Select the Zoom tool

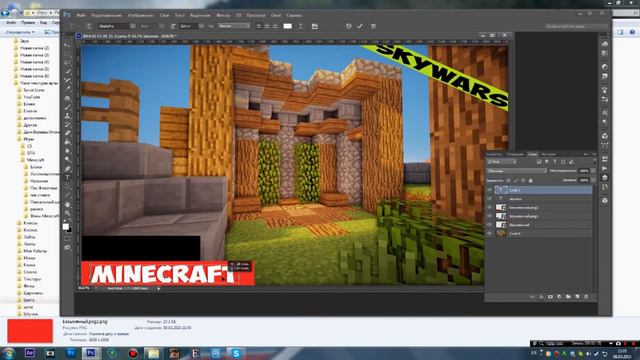[x=67, y=213]
